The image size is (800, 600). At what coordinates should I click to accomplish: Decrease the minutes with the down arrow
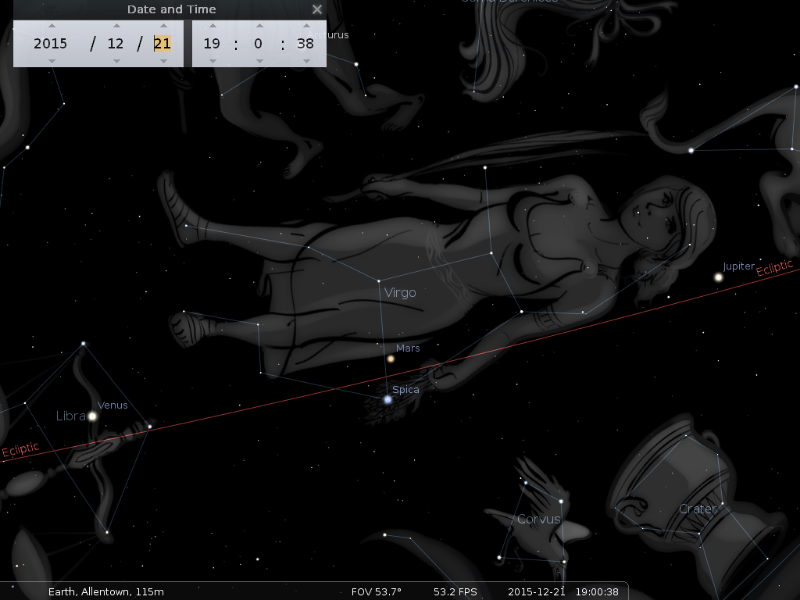click(259, 60)
